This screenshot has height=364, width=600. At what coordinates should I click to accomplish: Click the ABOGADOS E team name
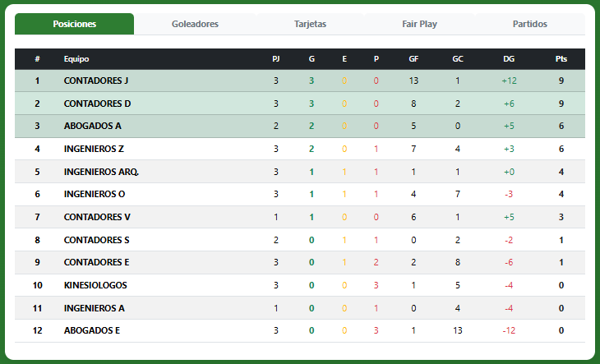click(x=92, y=330)
